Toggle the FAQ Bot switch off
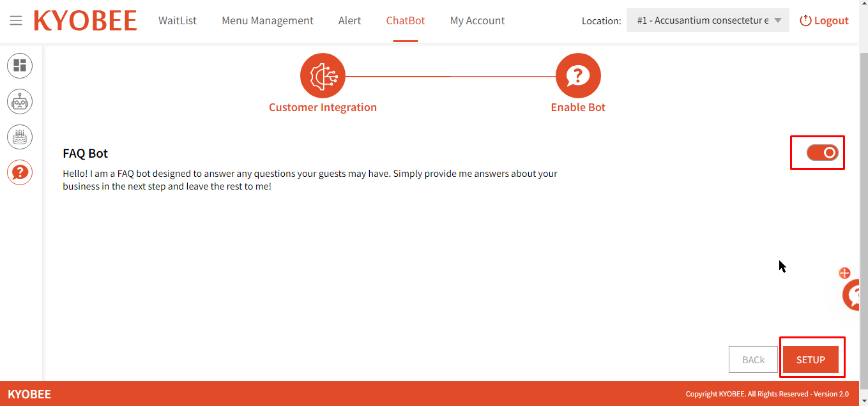This screenshot has height=406, width=868. click(x=822, y=153)
